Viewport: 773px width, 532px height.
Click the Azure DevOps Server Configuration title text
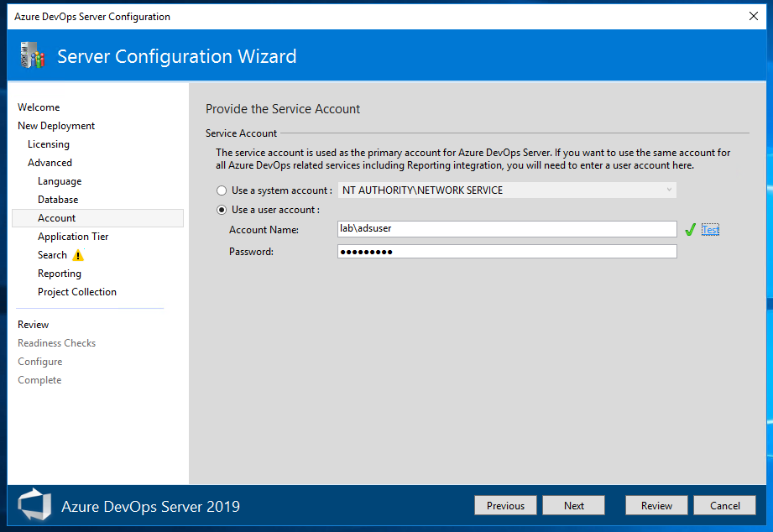click(92, 17)
